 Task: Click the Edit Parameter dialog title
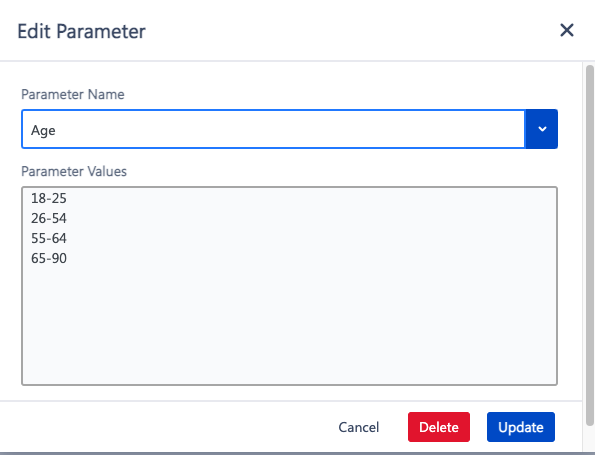[81, 31]
